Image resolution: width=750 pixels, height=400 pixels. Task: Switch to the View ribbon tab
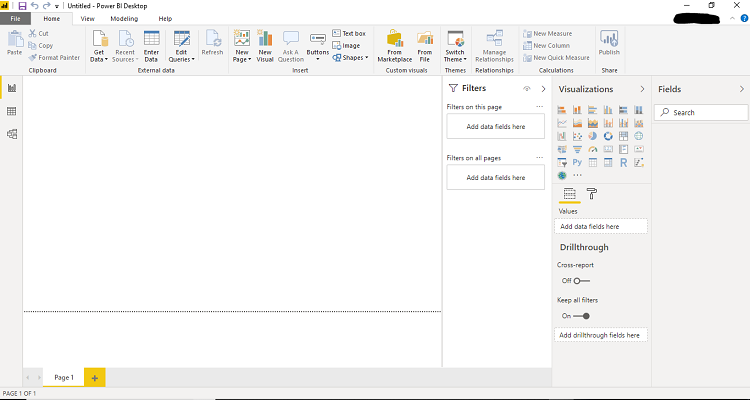pos(88,19)
